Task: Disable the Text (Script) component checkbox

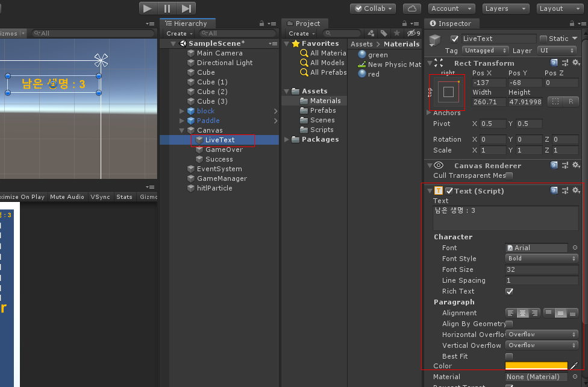Action: click(449, 190)
